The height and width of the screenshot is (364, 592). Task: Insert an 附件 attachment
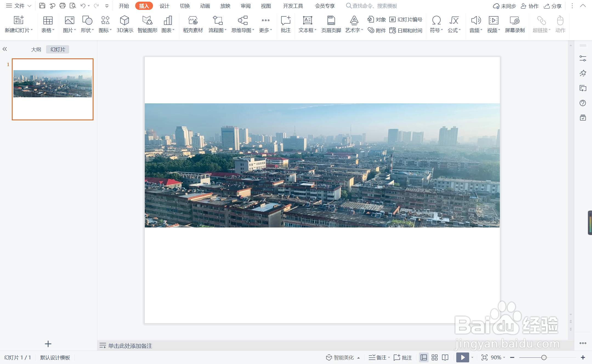pos(377,30)
